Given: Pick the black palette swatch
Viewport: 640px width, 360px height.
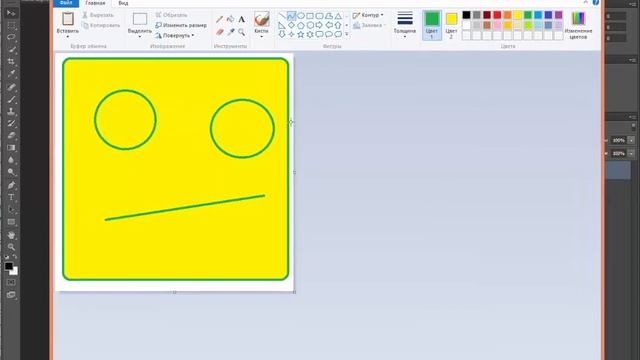Looking at the screenshot, I should [x=466, y=15].
